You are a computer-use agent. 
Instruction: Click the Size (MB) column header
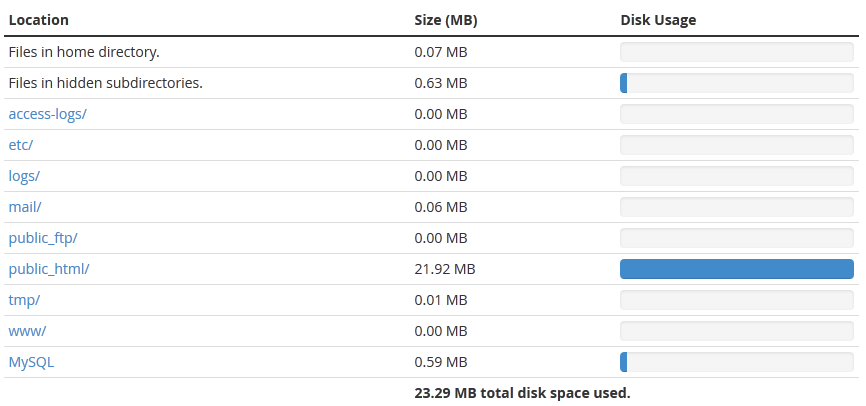(446, 20)
